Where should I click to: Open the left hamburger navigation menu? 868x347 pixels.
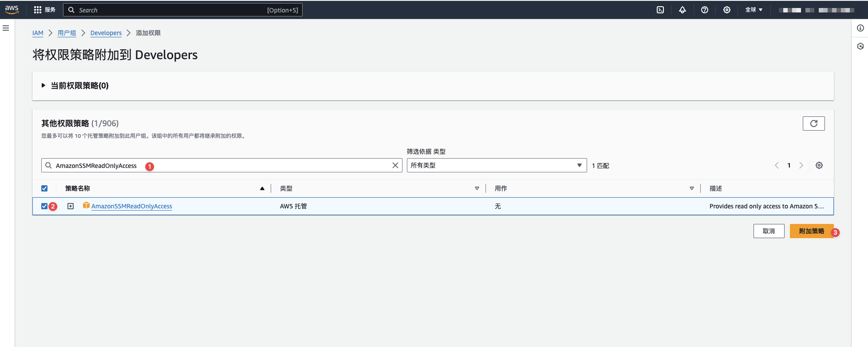(6, 28)
